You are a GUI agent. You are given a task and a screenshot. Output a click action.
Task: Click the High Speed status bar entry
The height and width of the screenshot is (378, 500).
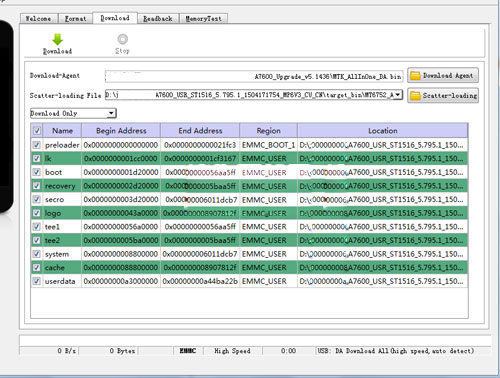pos(232,351)
